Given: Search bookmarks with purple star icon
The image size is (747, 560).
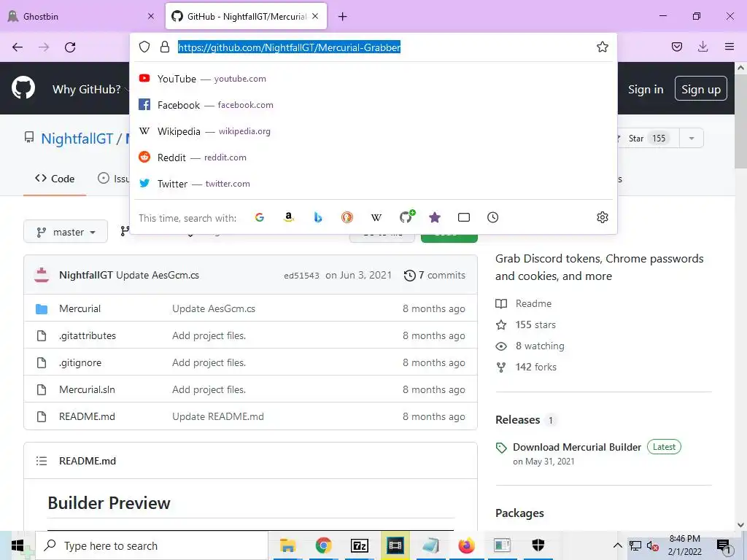Looking at the screenshot, I should [435, 217].
